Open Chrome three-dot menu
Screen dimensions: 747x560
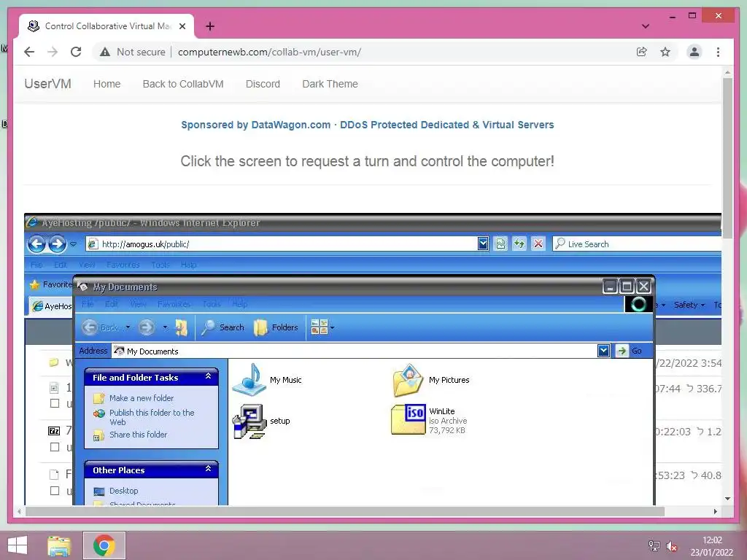click(x=718, y=52)
